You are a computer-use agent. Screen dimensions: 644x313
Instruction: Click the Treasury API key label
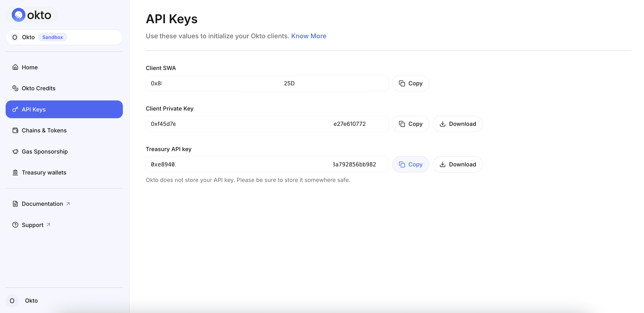[x=169, y=149]
